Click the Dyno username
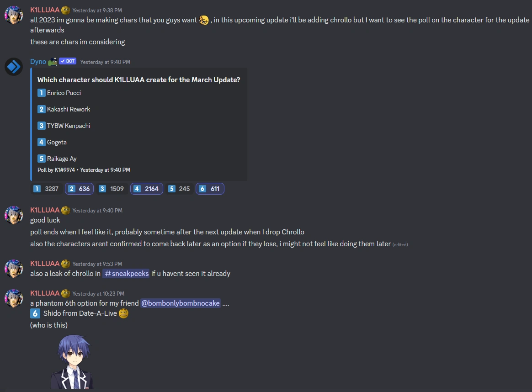The height and width of the screenshot is (392, 532). [x=38, y=62]
